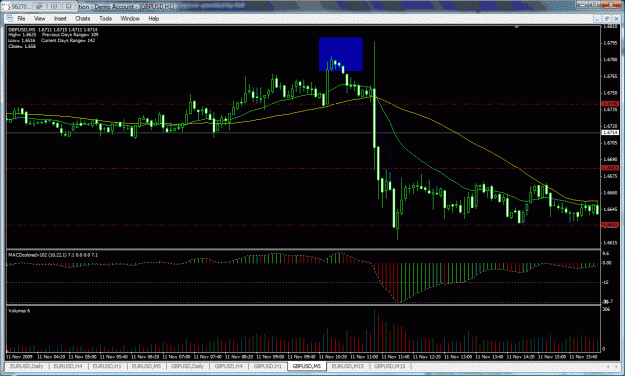This screenshot has height=376, width=625.
Task: Click the GBPUSD,M5 price header text
Action: [x=53, y=30]
